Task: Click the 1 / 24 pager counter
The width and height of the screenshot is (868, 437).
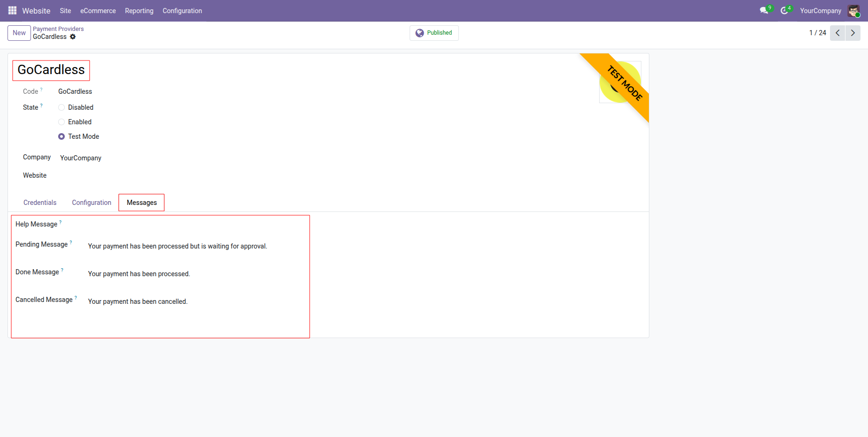Action: pyautogui.click(x=818, y=33)
